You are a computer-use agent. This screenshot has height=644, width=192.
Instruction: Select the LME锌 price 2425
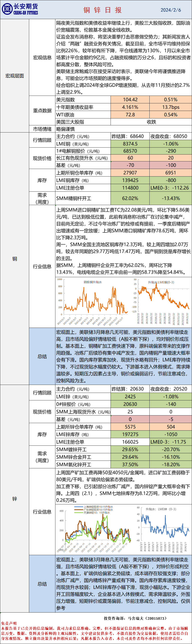(x=130, y=396)
